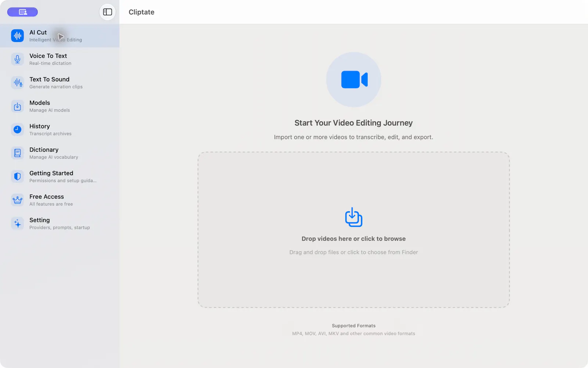Toggle the sidebar with the panel button

[107, 12]
